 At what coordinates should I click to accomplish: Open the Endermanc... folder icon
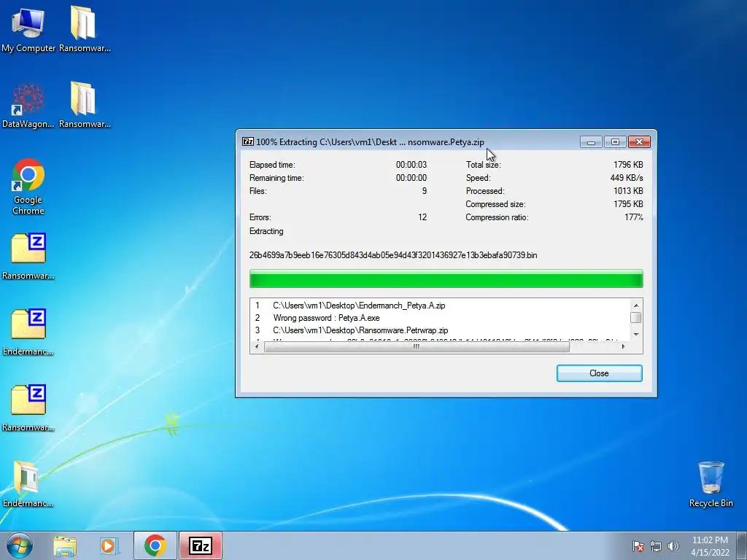(28, 484)
